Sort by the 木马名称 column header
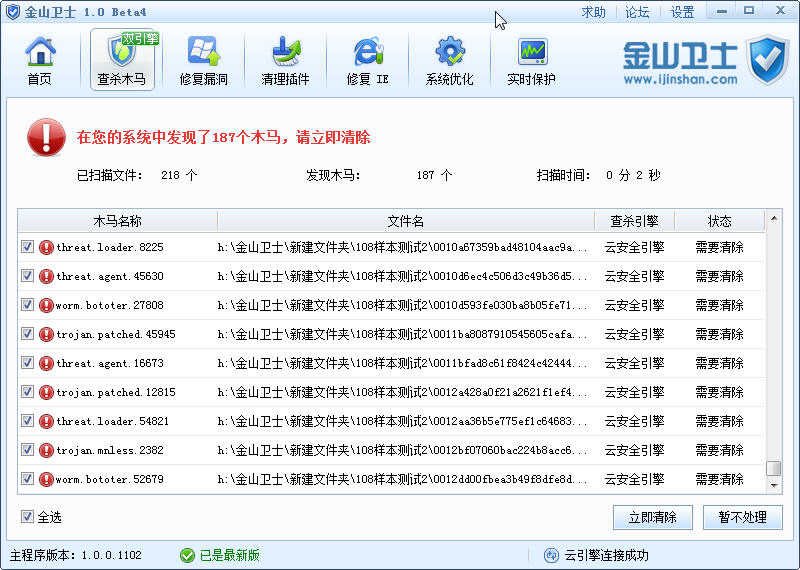This screenshot has width=800, height=570. pos(118,221)
